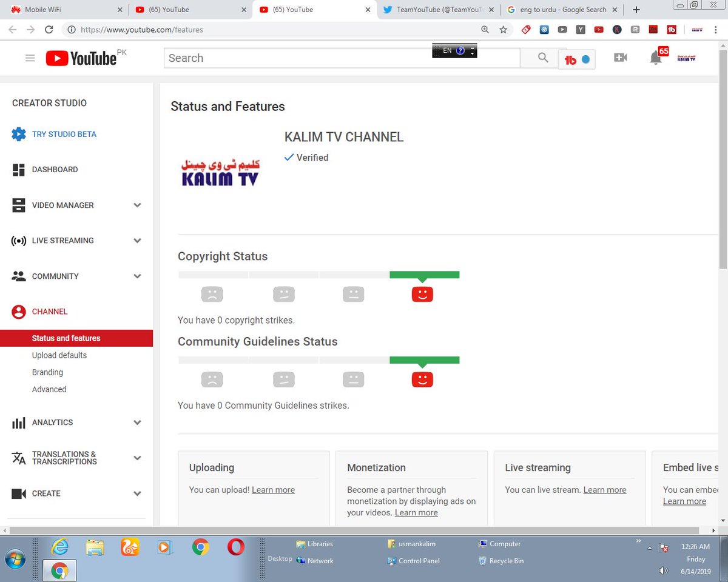Click the create video camera icon

click(x=620, y=58)
